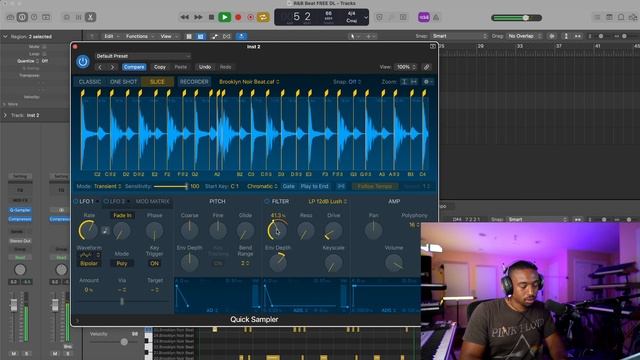640x360 pixels.
Task: Start recording with the red record button
Action: click(x=238, y=17)
